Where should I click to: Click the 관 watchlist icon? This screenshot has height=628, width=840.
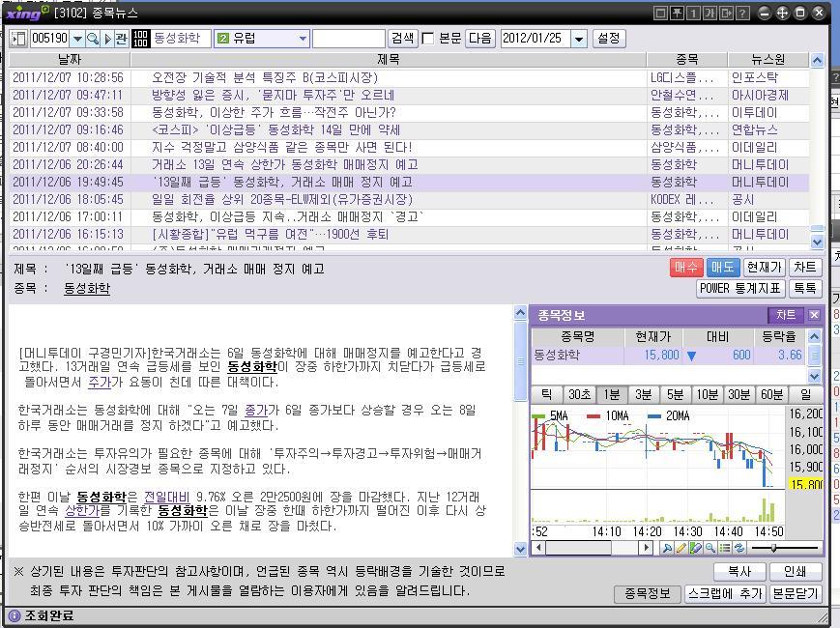click(122, 39)
